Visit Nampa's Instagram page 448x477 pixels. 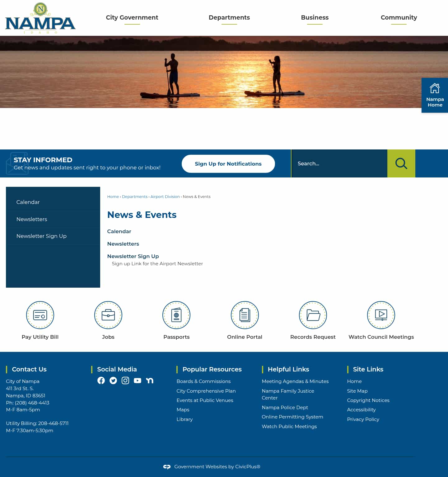pos(125,380)
